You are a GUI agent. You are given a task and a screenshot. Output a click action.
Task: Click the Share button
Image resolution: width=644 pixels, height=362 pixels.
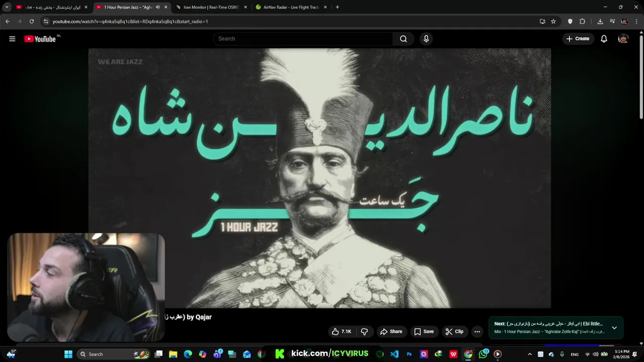click(x=391, y=331)
